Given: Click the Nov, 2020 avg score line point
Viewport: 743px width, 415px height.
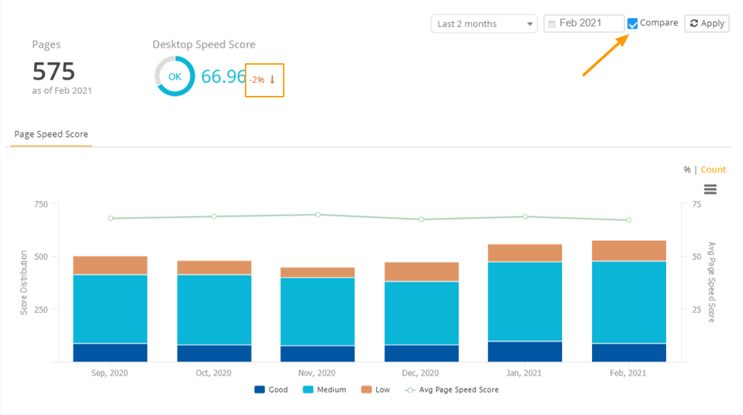Looking at the screenshot, I should (x=318, y=215).
